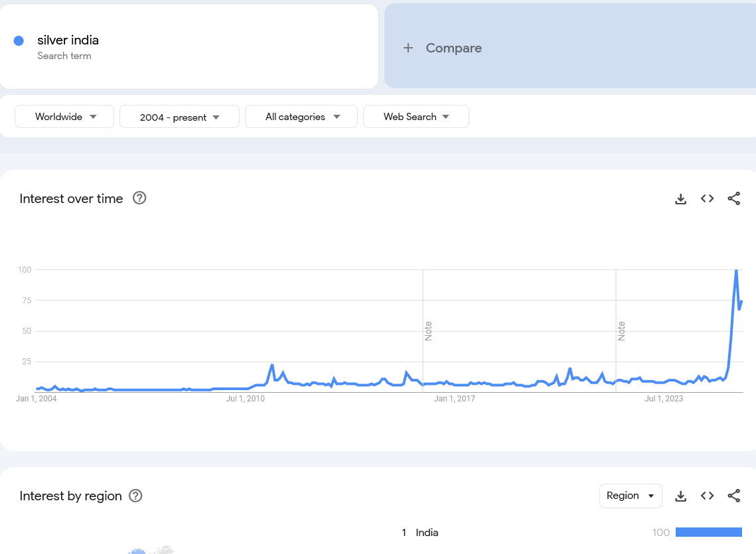This screenshot has width=756, height=554.
Task: Click the blue dot next to silver india
Action: 19,41
